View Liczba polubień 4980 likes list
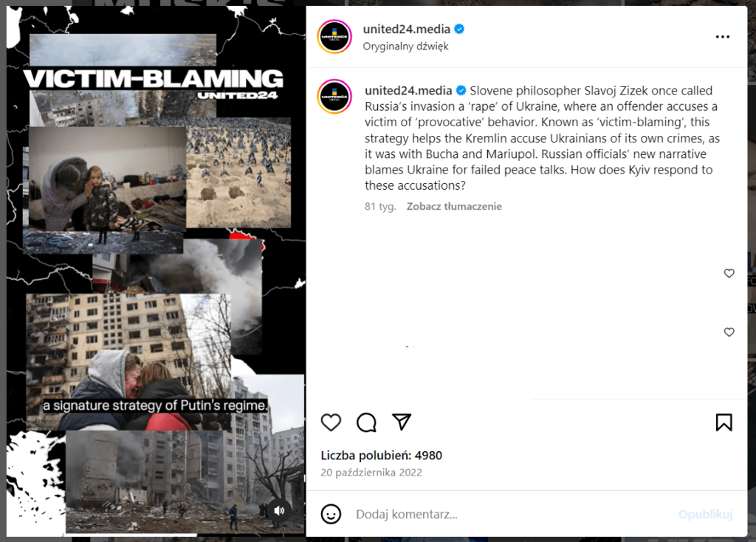The height and width of the screenshot is (542, 756). click(382, 455)
